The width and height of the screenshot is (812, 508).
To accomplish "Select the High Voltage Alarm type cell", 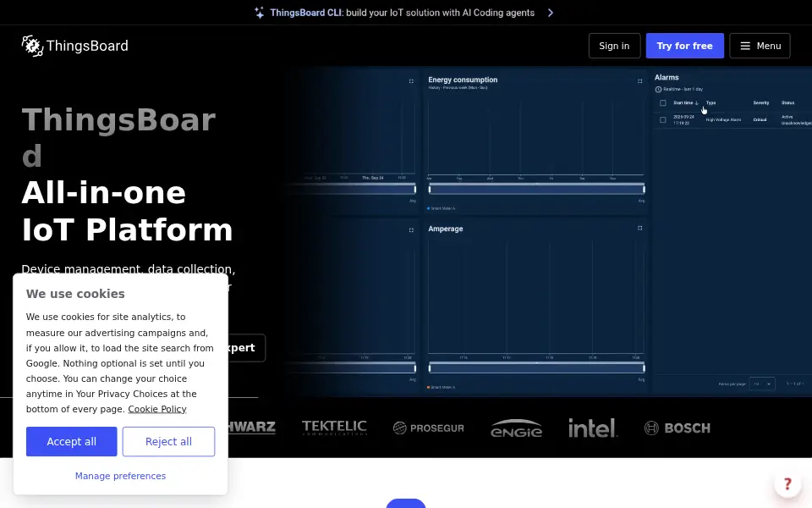I will coord(723,119).
